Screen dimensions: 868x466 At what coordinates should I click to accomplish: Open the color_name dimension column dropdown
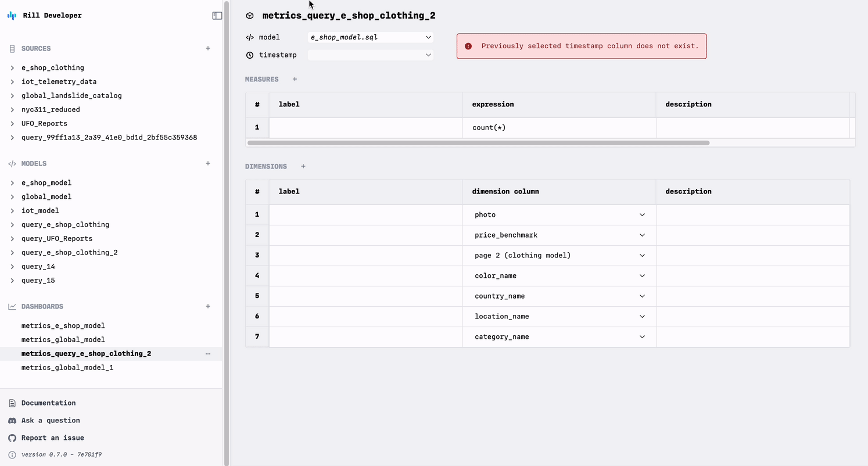coord(559,275)
